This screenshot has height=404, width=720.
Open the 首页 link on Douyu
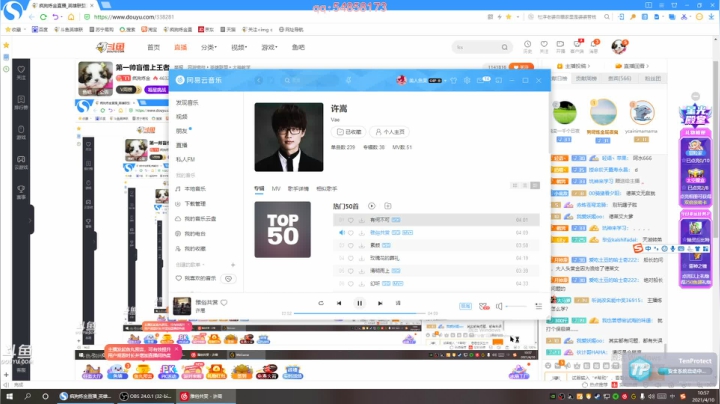click(153, 47)
